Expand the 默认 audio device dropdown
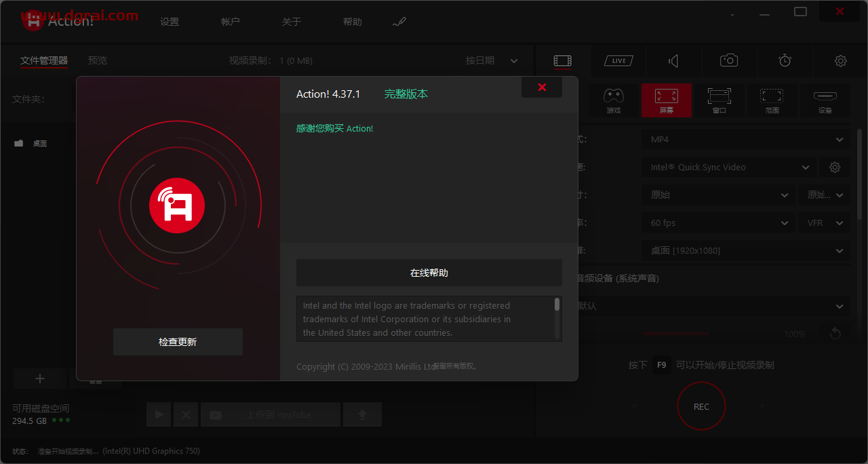The width and height of the screenshot is (868, 464). click(713, 307)
